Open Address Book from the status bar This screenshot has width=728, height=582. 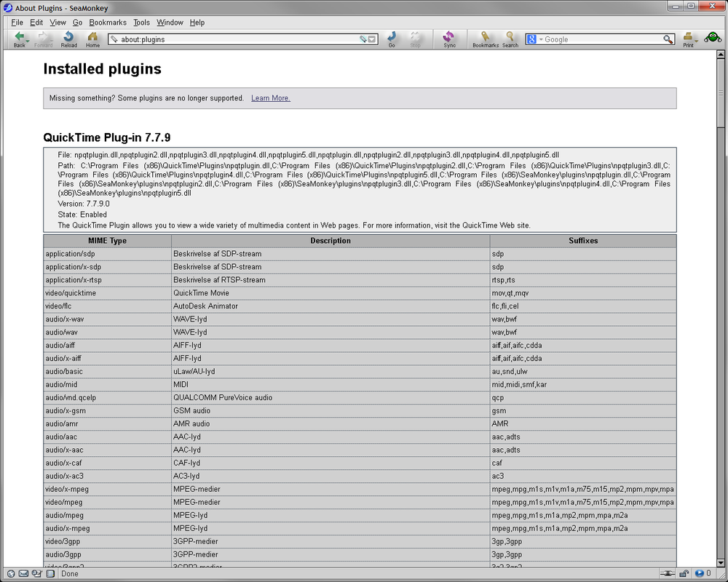click(50, 574)
